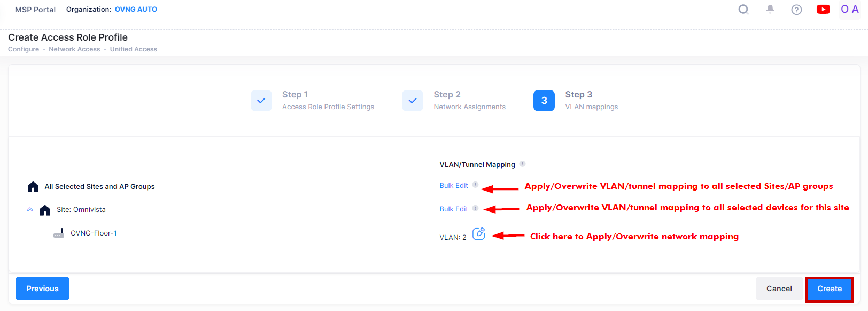Screen dimensions: 868x311
Task: Open the OVNG AUTO organization link
Action: tap(136, 10)
